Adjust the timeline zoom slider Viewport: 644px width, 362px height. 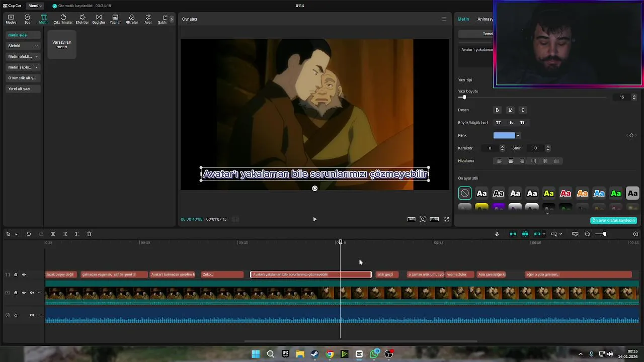[x=604, y=234]
